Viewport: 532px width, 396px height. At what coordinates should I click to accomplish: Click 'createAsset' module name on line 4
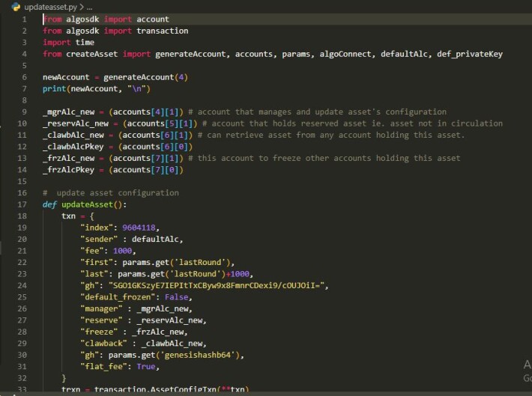[x=92, y=54]
